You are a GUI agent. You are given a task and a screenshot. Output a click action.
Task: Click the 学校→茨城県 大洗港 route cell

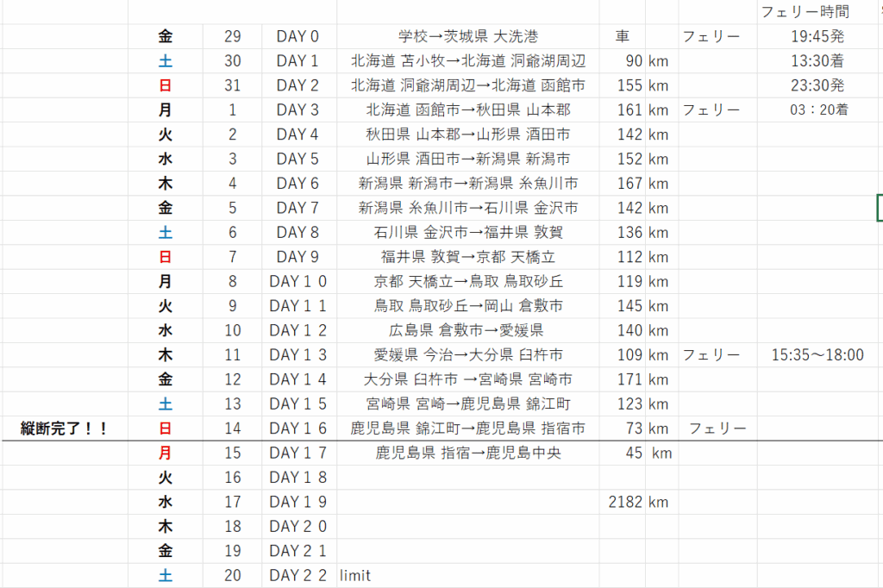tap(468, 36)
